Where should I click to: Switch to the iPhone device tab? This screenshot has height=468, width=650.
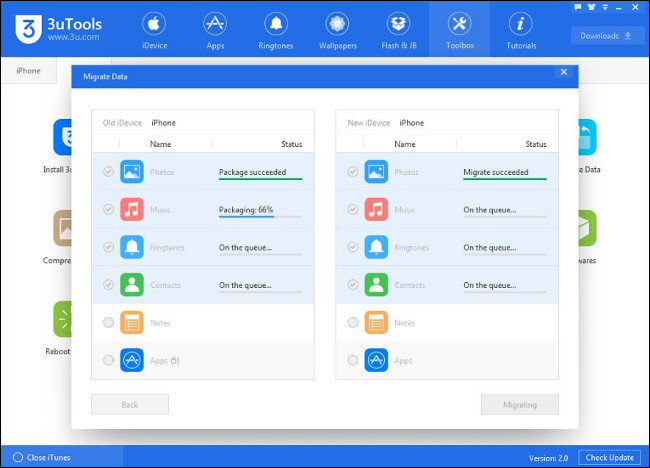point(28,71)
